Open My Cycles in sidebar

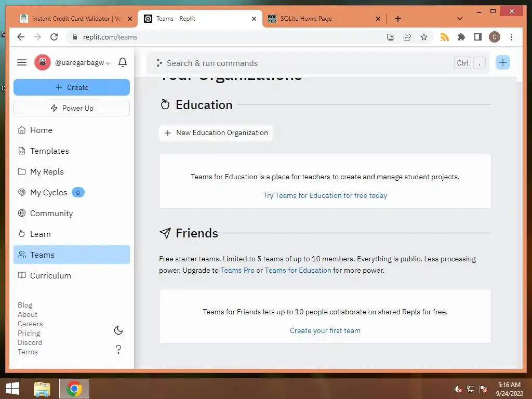click(x=72, y=192)
